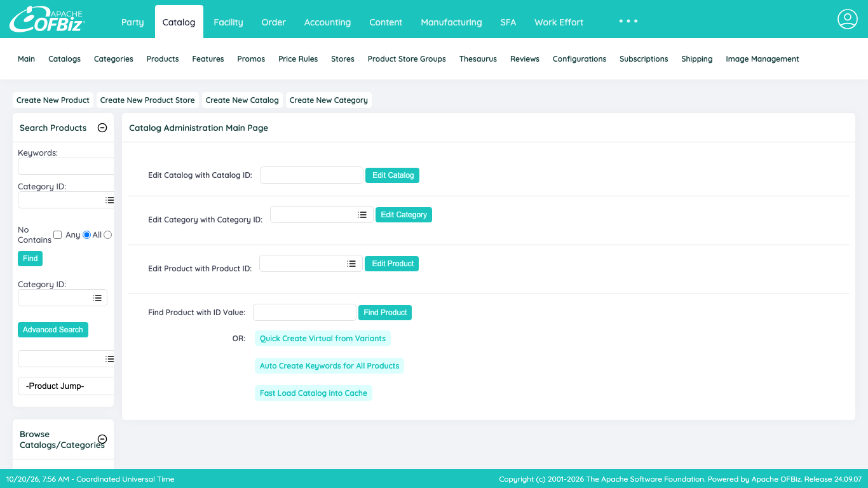
Task: Open the user profile avatar icon
Action: (848, 19)
